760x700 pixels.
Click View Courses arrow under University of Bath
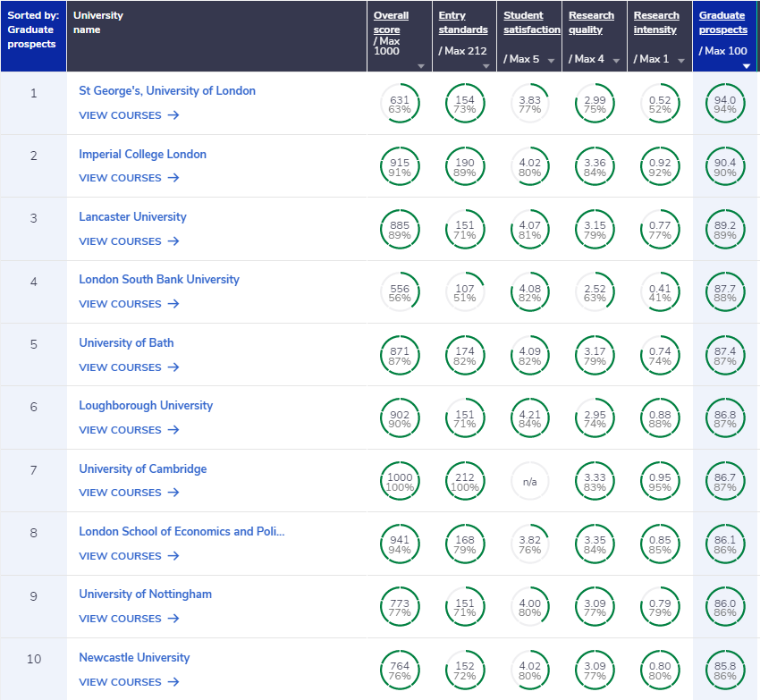point(173,367)
